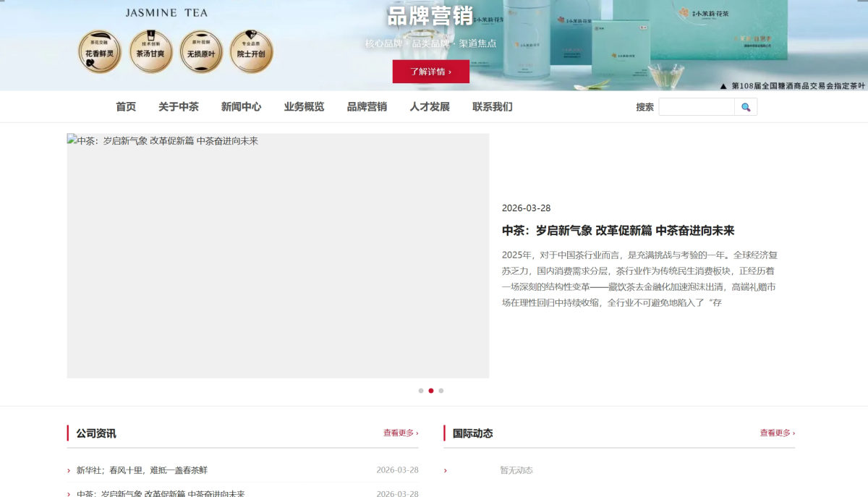
Task: Click the 花香鲜灵 gold badge
Action: (x=100, y=51)
